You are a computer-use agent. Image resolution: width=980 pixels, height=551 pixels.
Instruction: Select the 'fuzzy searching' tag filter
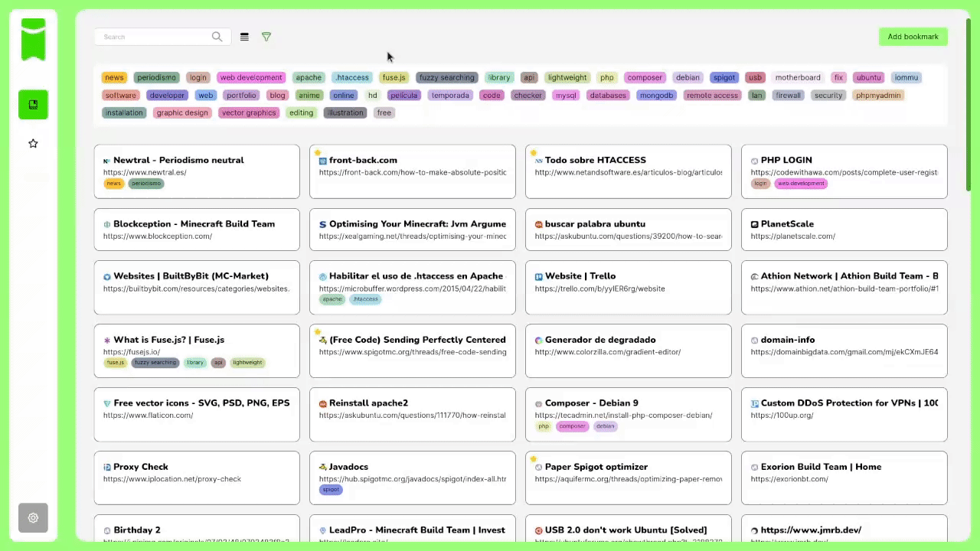(x=446, y=77)
